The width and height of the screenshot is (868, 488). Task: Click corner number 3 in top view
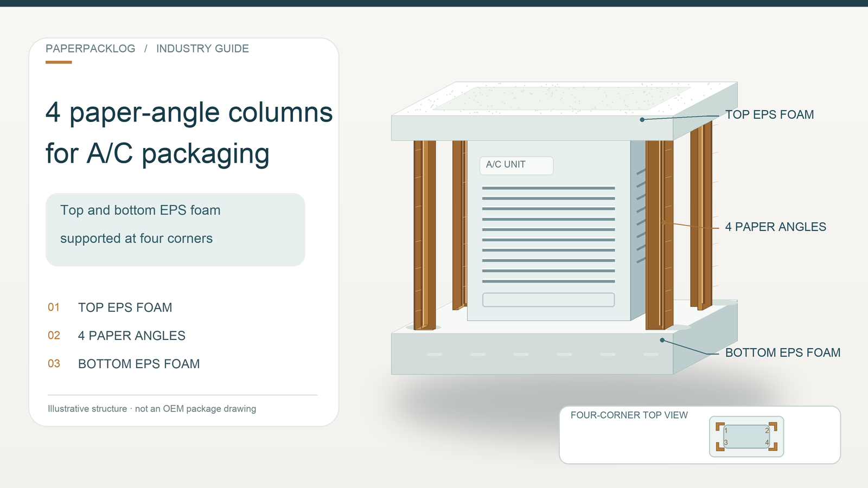[726, 442]
